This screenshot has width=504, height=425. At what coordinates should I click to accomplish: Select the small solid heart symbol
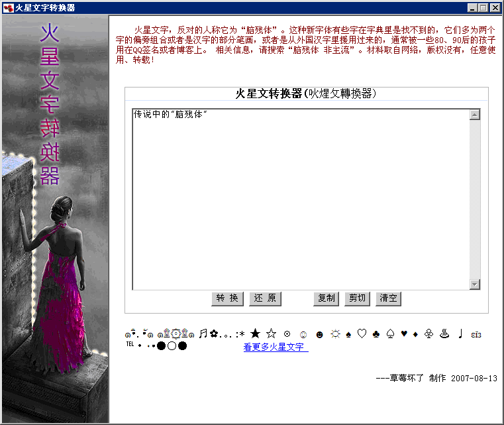pyautogui.click(x=404, y=334)
